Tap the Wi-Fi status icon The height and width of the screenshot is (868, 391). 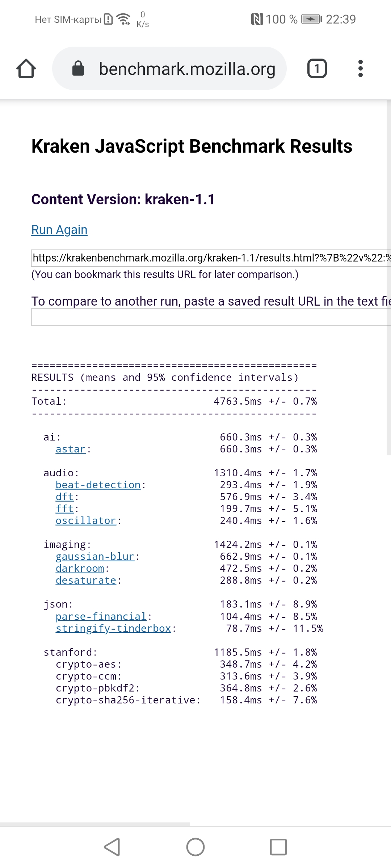click(x=124, y=19)
